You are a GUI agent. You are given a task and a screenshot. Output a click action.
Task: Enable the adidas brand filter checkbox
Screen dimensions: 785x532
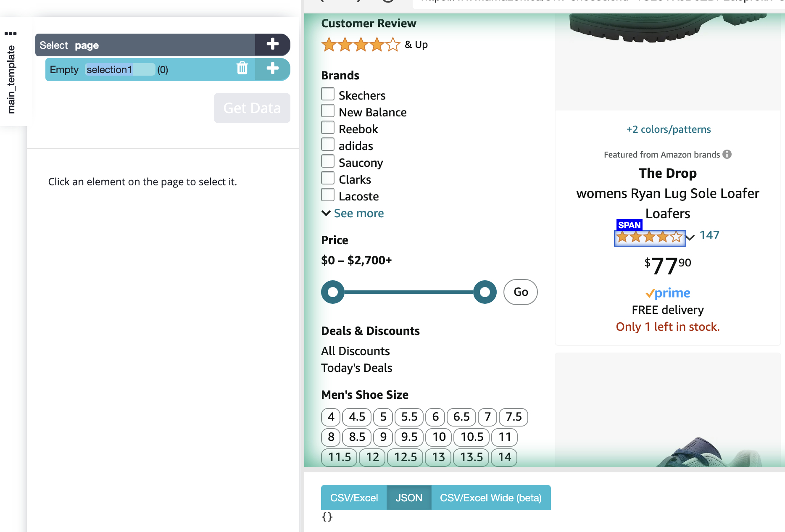click(x=328, y=144)
